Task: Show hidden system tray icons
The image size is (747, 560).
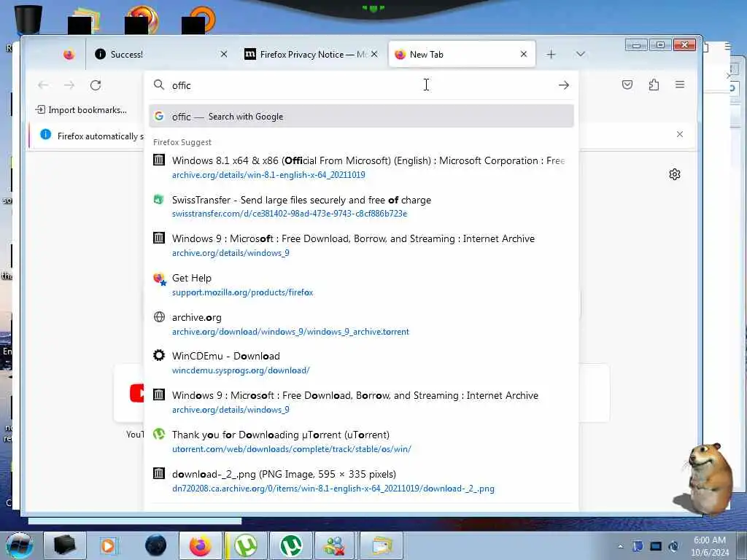Action: (620, 547)
